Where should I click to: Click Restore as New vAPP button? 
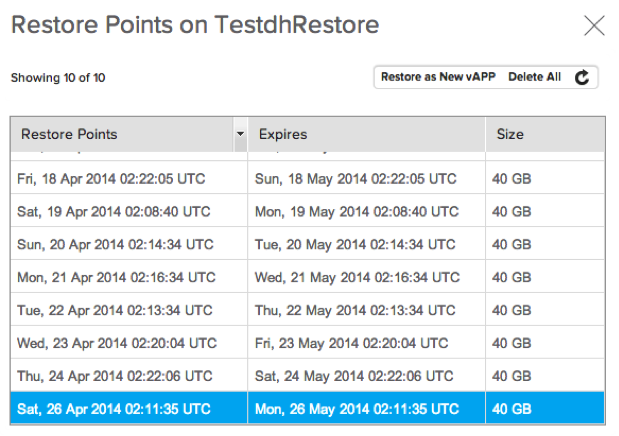[x=439, y=77]
